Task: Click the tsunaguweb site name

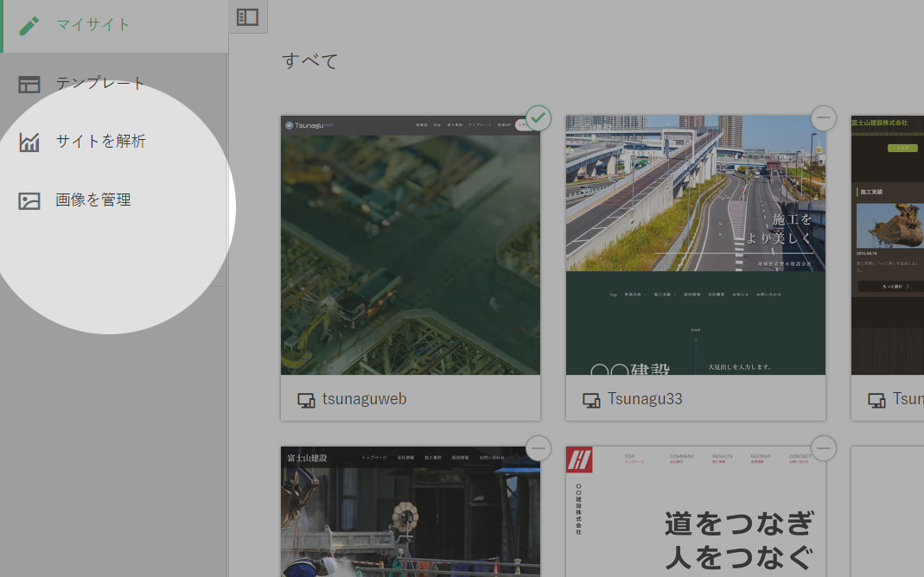Action: tap(364, 399)
